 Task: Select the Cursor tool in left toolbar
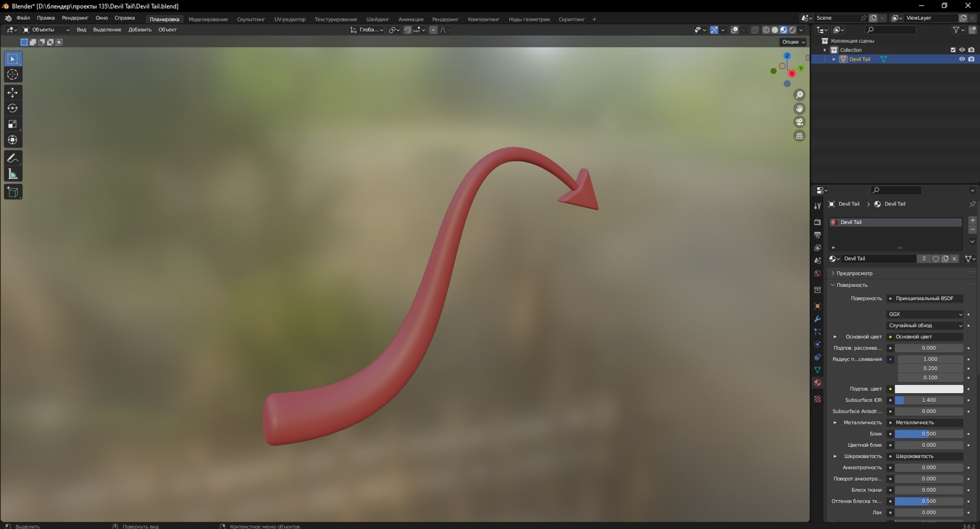coord(13,75)
